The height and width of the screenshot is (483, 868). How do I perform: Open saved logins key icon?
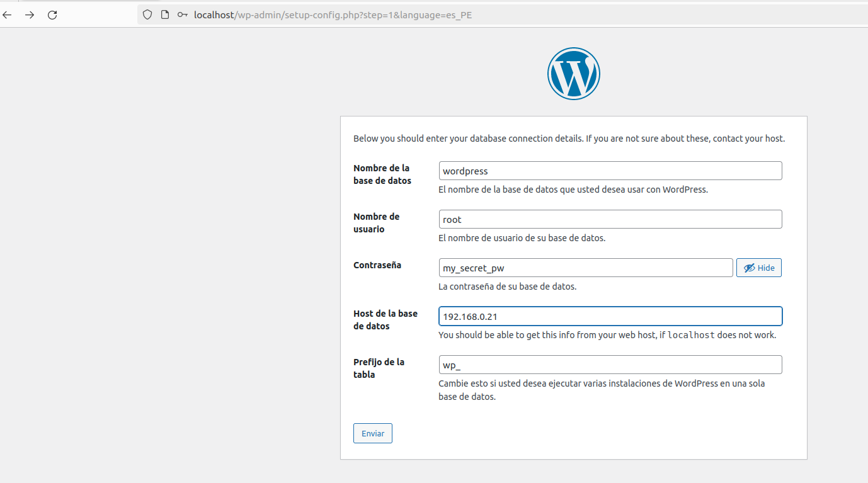pyautogui.click(x=183, y=15)
